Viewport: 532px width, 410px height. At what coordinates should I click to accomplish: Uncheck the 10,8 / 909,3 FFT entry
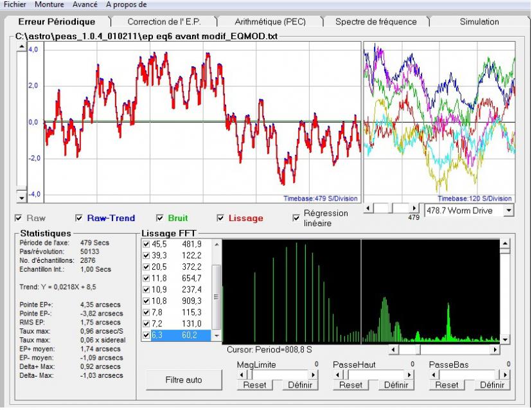(146, 301)
